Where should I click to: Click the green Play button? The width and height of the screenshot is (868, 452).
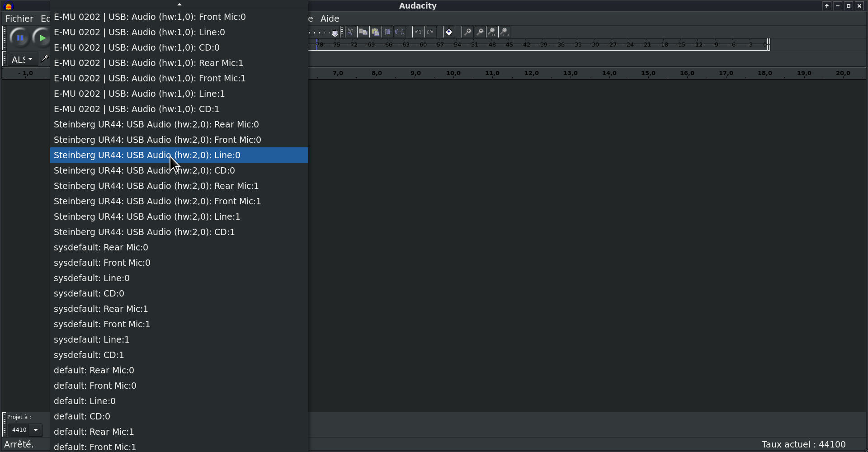pos(42,38)
